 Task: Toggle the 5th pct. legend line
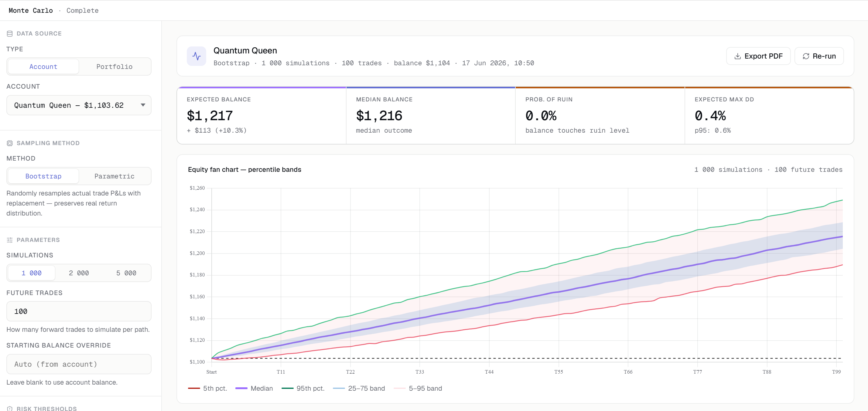[194, 389]
